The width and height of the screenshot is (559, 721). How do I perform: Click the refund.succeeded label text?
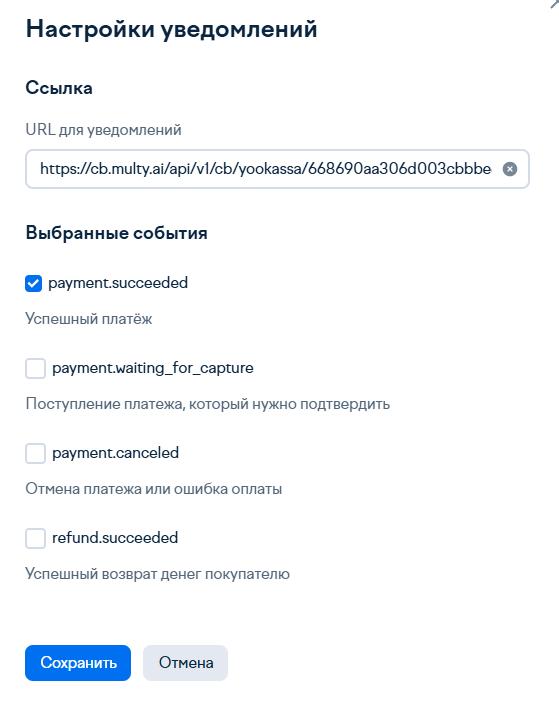tap(115, 538)
